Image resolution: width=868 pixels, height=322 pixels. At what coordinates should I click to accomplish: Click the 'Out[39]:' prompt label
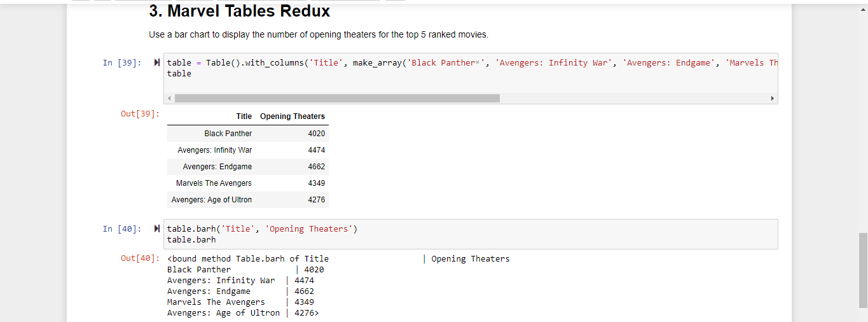coord(140,113)
